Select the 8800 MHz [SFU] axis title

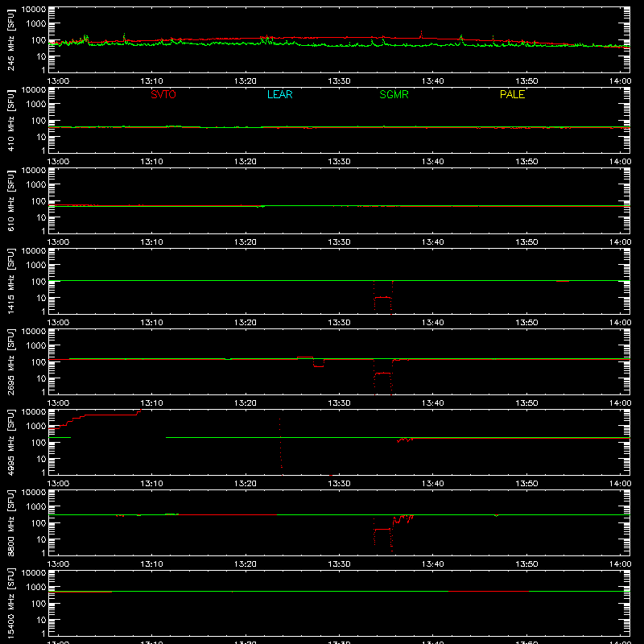point(11,522)
